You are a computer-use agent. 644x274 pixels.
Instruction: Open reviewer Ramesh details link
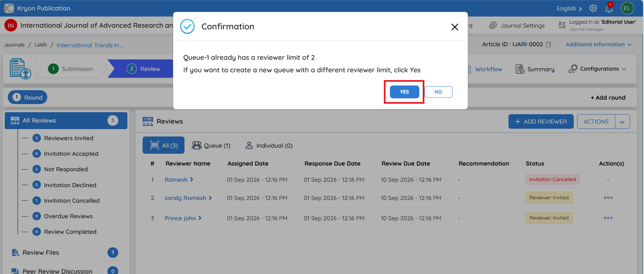coord(179,180)
